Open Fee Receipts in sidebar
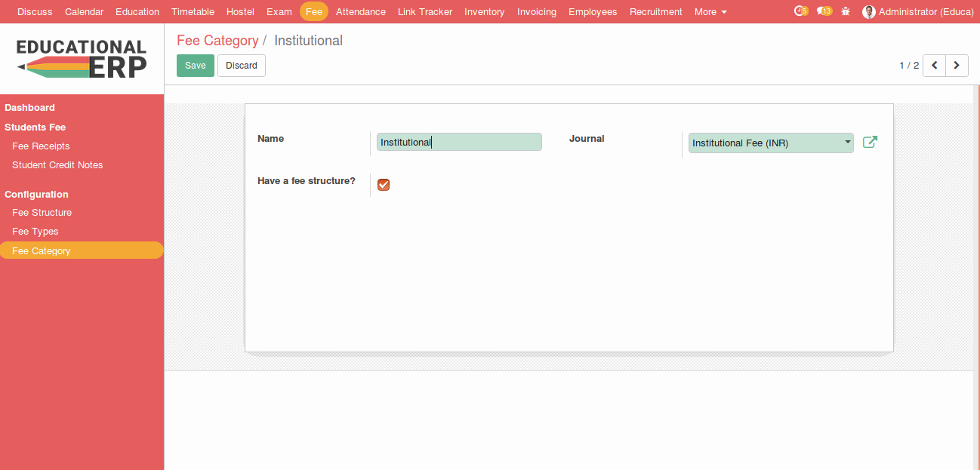The height and width of the screenshot is (470, 980). coord(41,146)
